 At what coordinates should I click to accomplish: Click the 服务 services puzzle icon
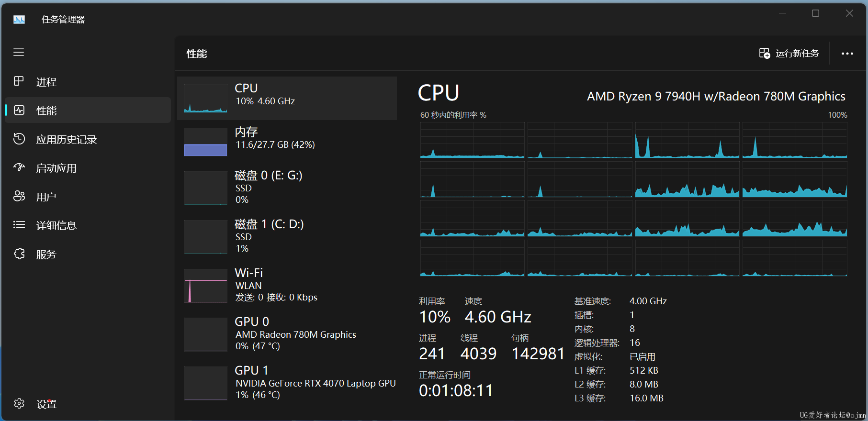[19, 254]
